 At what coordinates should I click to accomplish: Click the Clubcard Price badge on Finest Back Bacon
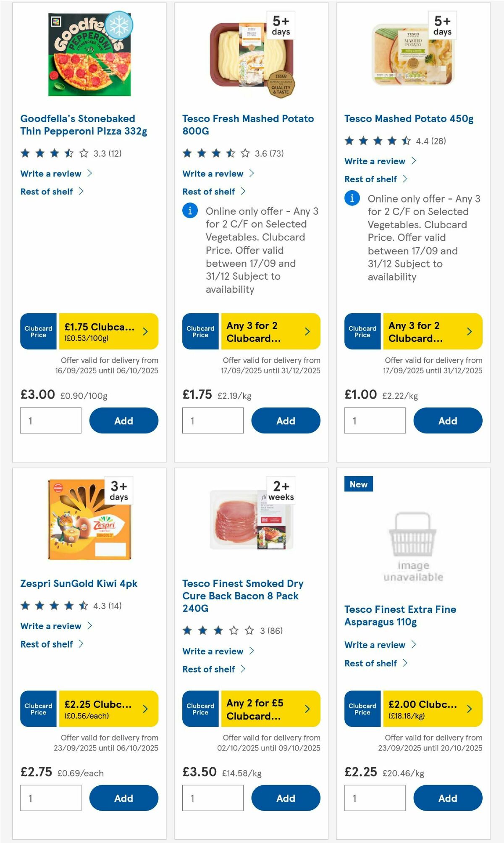click(x=200, y=709)
